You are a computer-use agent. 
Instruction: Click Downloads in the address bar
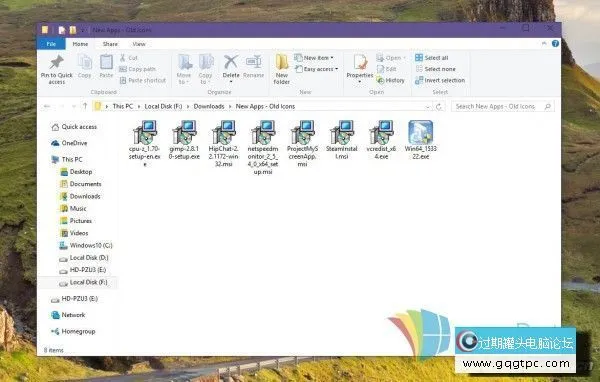click(x=209, y=106)
